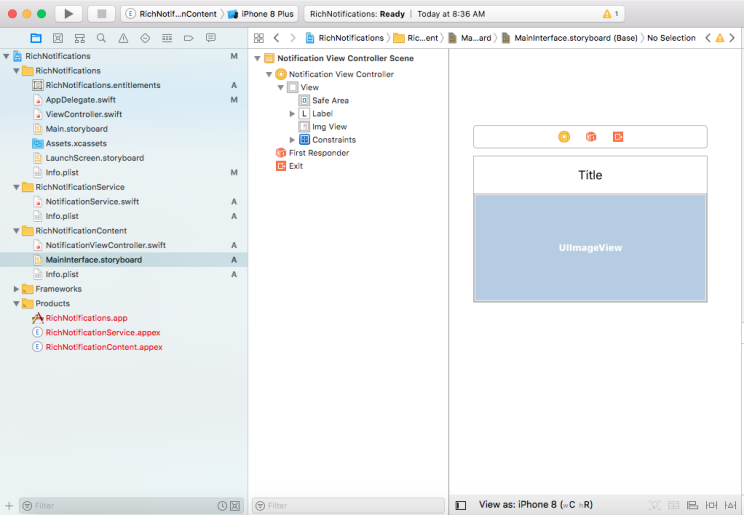This screenshot has height=516, width=744.
Task: Go back in editor history
Action: (276, 38)
